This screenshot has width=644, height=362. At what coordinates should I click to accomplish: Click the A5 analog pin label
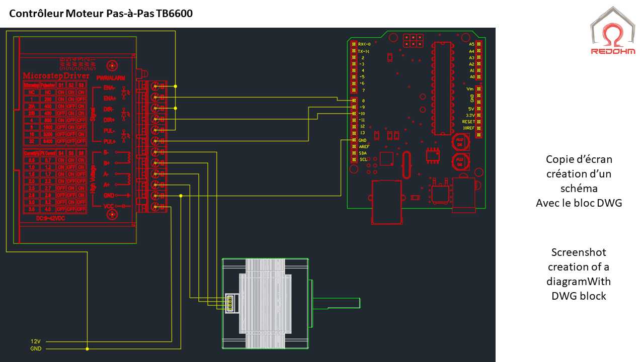click(472, 44)
